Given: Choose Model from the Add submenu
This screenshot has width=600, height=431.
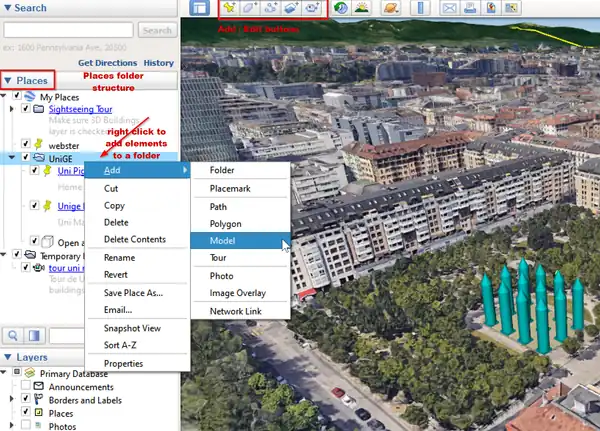Looking at the screenshot, I should pos(222,242).
